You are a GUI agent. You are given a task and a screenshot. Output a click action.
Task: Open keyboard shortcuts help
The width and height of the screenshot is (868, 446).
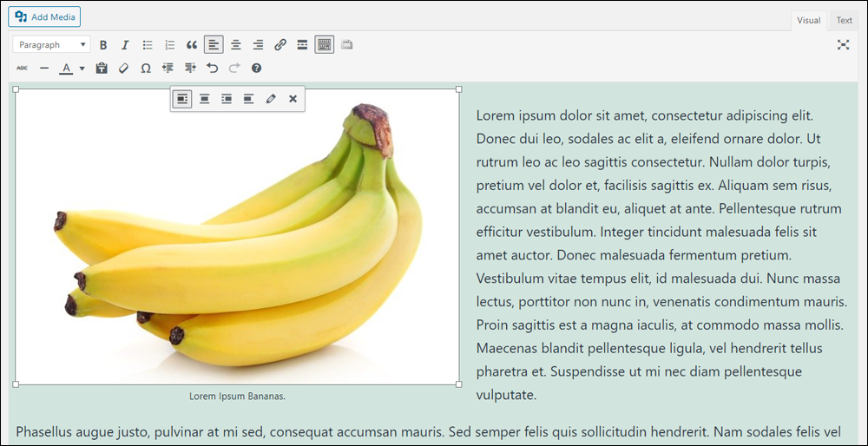(256, 68)
